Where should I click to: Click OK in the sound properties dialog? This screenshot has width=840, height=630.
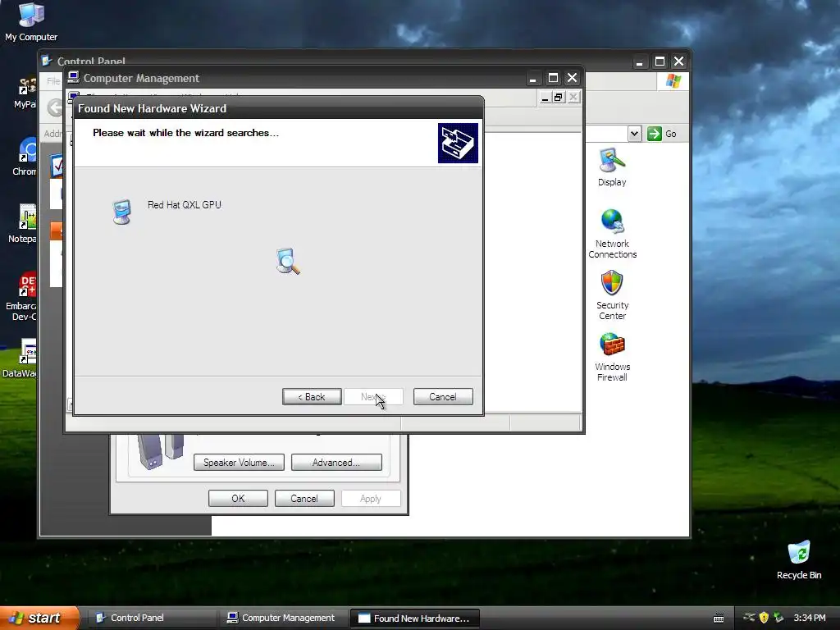point(238,498)
